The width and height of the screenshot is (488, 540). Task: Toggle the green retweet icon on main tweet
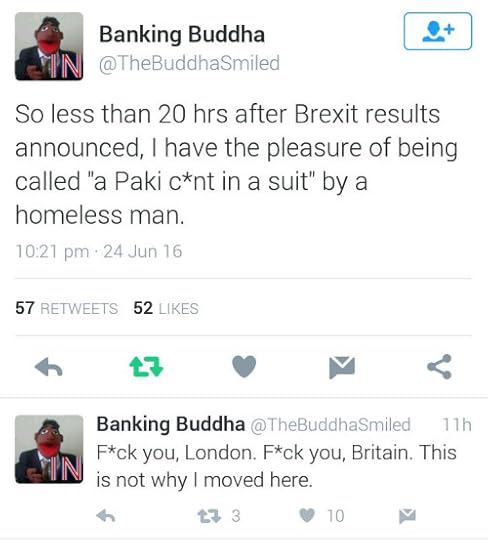tap(146, 366)
